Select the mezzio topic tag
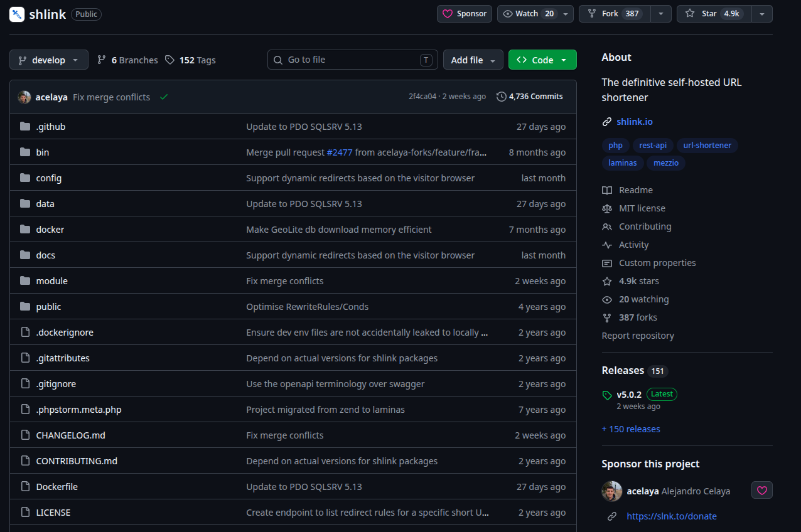 click(x=666, y=163)
